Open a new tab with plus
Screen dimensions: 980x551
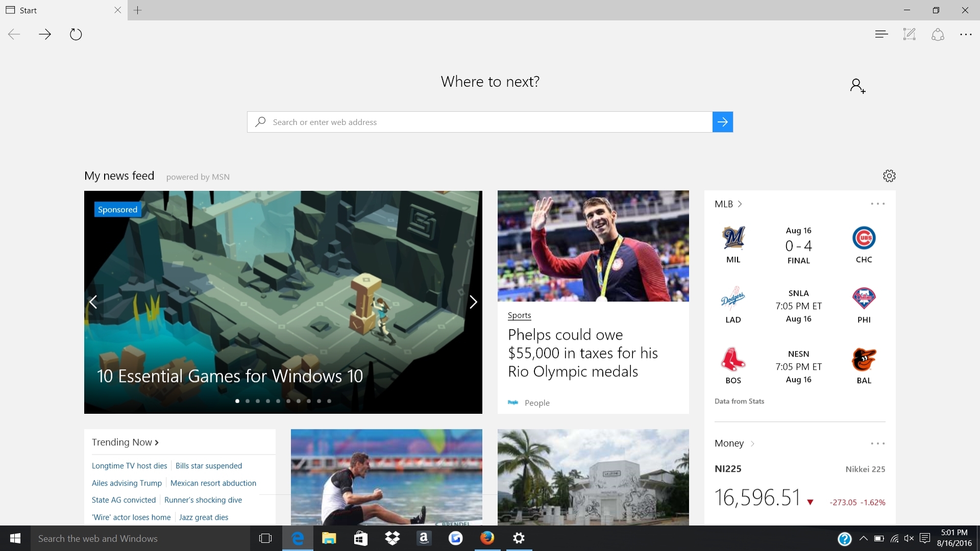click(x=137, y=10)
